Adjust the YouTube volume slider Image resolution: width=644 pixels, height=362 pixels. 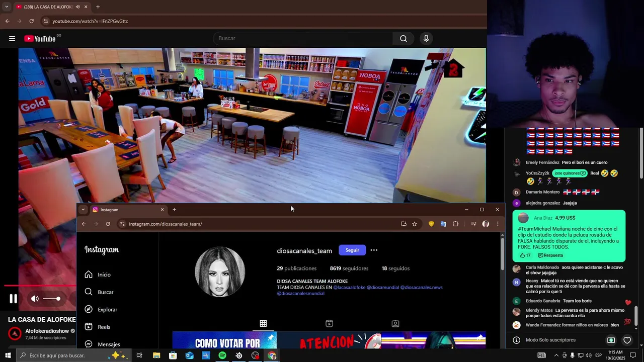pyautogui.click(x=51, y=299)
